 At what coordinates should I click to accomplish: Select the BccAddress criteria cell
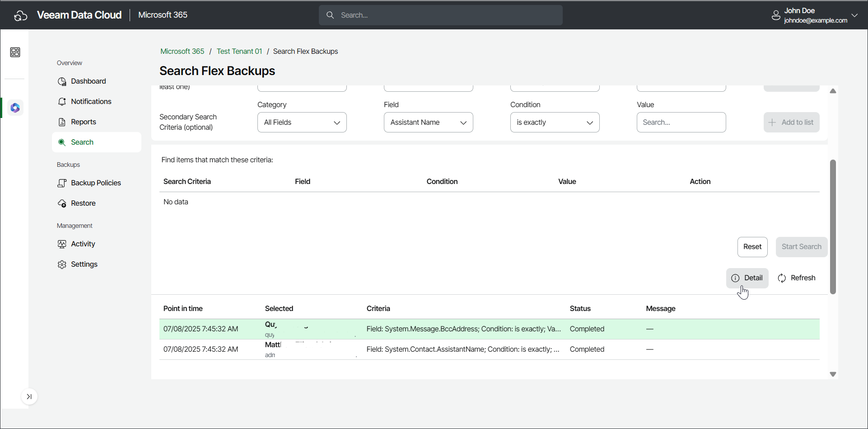click(464, 329)
